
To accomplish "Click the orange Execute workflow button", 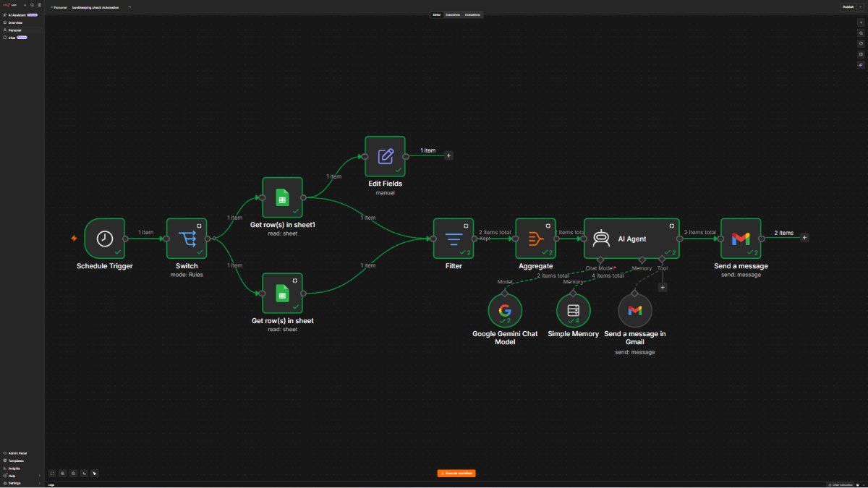I will point(456,473).
